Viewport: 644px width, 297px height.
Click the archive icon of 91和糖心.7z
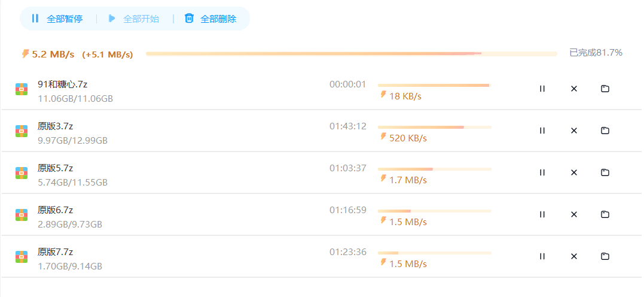(22, 89)
